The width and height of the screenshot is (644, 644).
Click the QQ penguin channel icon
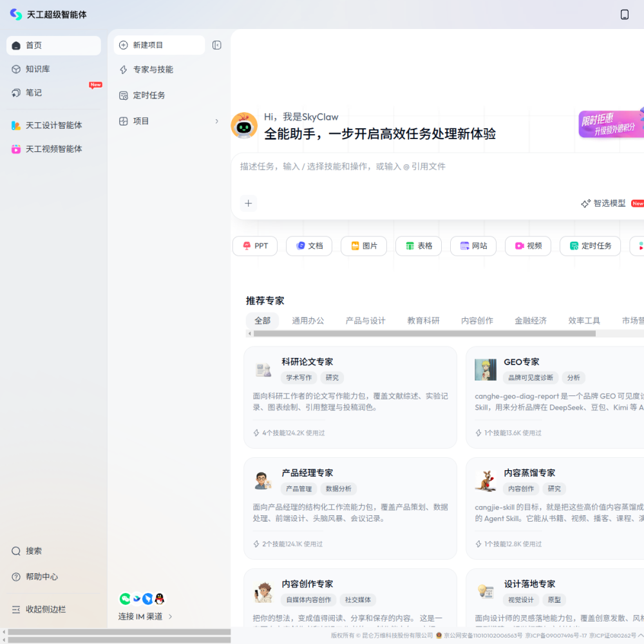point(159,599)
